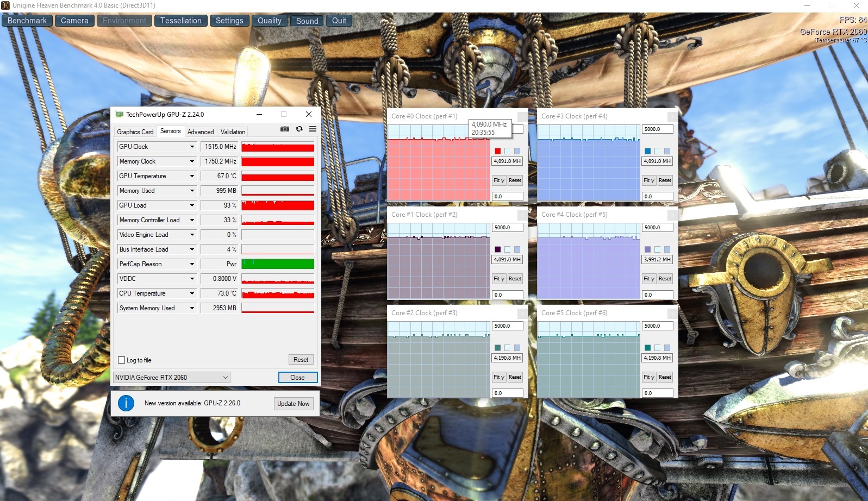Click the 5000.0 max field on Core #3 graph
This screenshot has height=501, width=868.
point(658,129)
